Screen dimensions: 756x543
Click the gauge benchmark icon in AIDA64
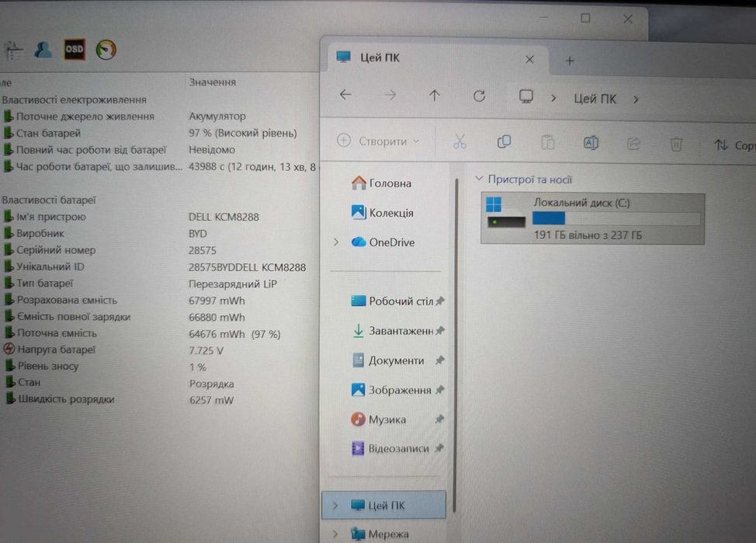106,50
